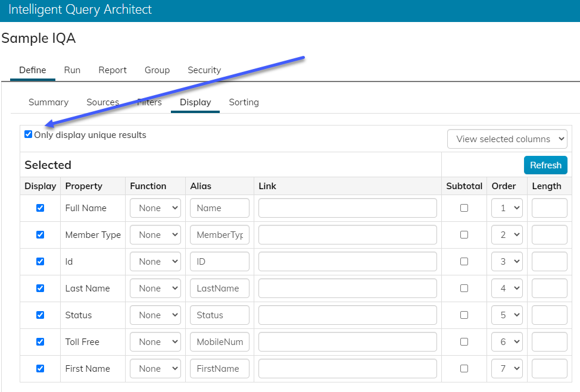Switch to the Report tab

[113, 70]
